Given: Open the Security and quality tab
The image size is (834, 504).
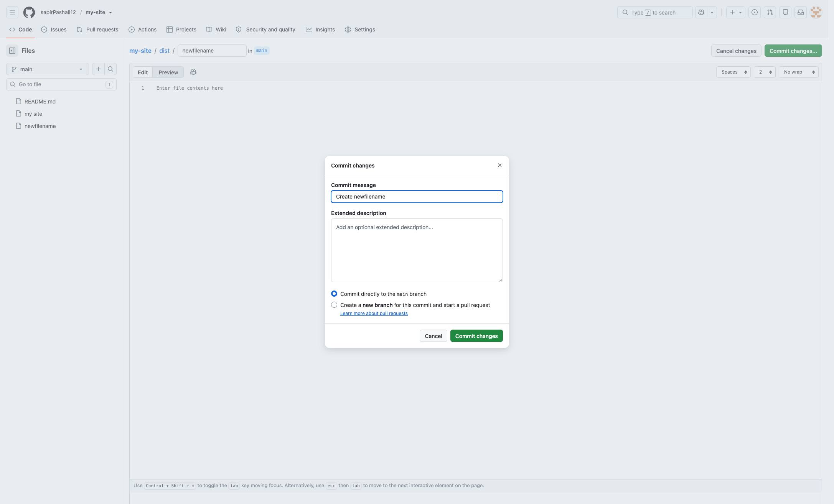Looking at the screenshot, I should pos(265,30).
